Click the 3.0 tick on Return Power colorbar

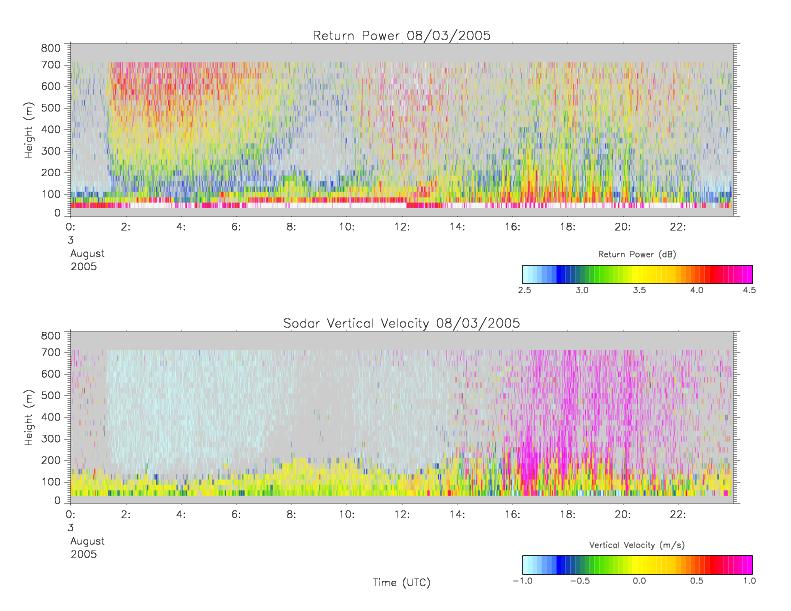point(582,290)
